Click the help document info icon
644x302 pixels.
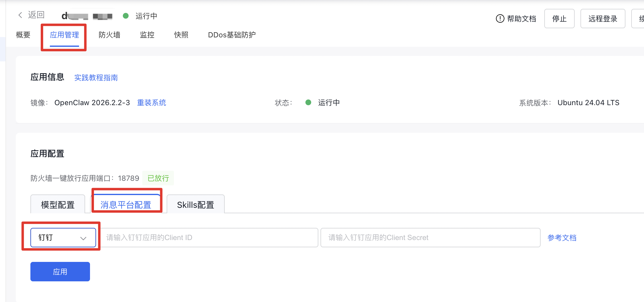click(500, 19)
